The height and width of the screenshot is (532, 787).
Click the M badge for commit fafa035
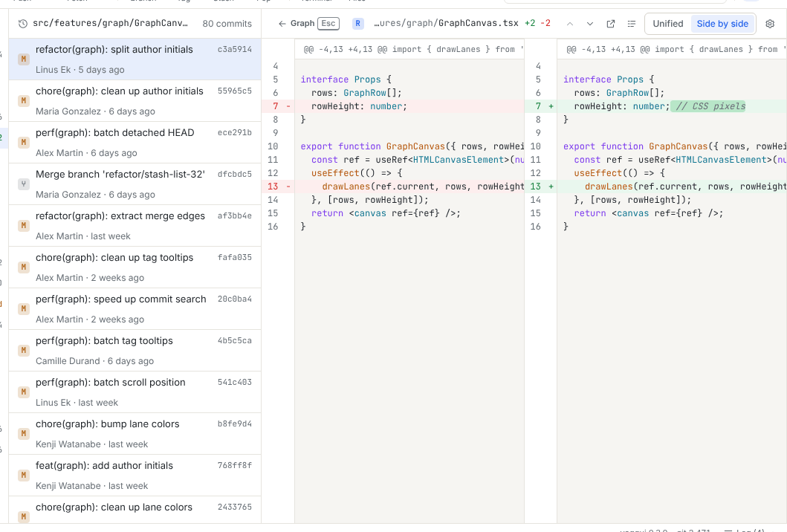pos(24,267)
